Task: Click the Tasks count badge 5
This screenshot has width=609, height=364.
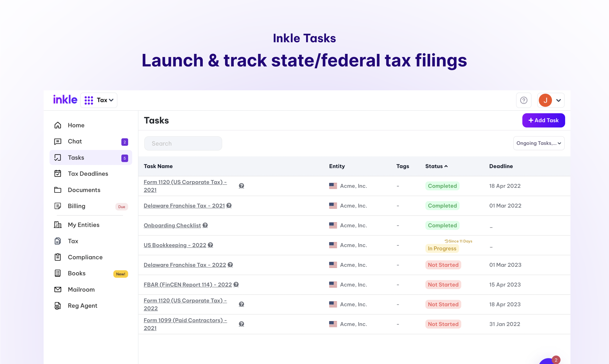Action: pyautogui.click(x=125, y=158)
